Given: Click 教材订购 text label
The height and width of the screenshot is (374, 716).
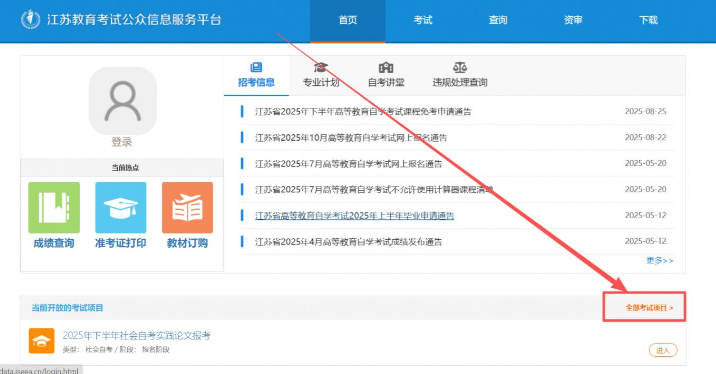Looking at the screenshot, I should pos(187,243).
